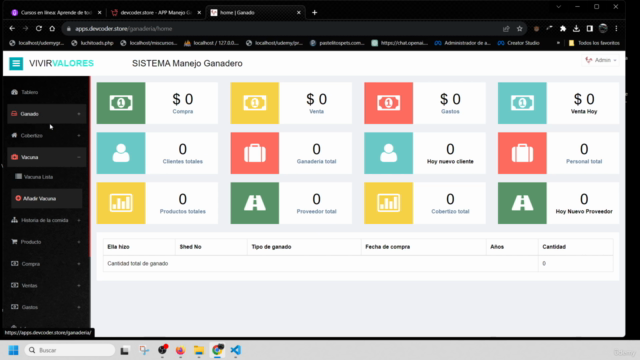Click the yellow Venta money icon
The height and width of the screenshot is (360, 640).
(x=255, y=103)
